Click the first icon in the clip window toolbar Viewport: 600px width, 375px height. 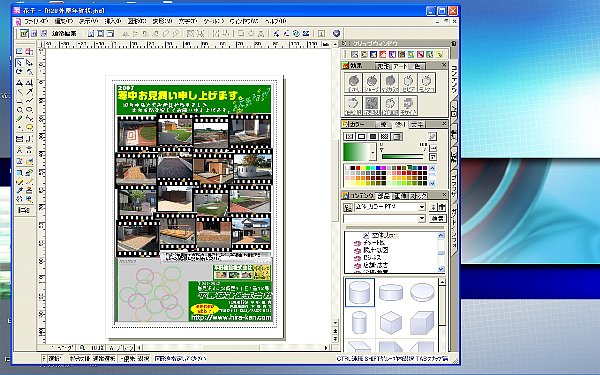354,55
